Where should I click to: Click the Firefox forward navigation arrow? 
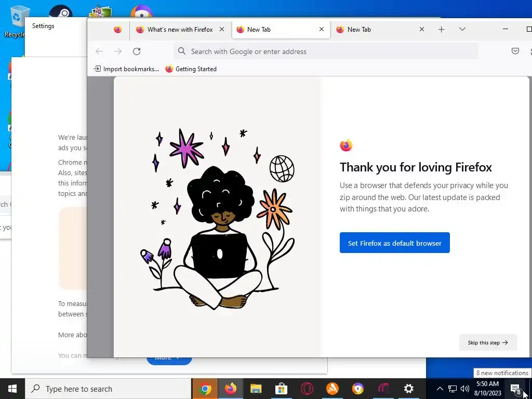click(x=118, y=51)
